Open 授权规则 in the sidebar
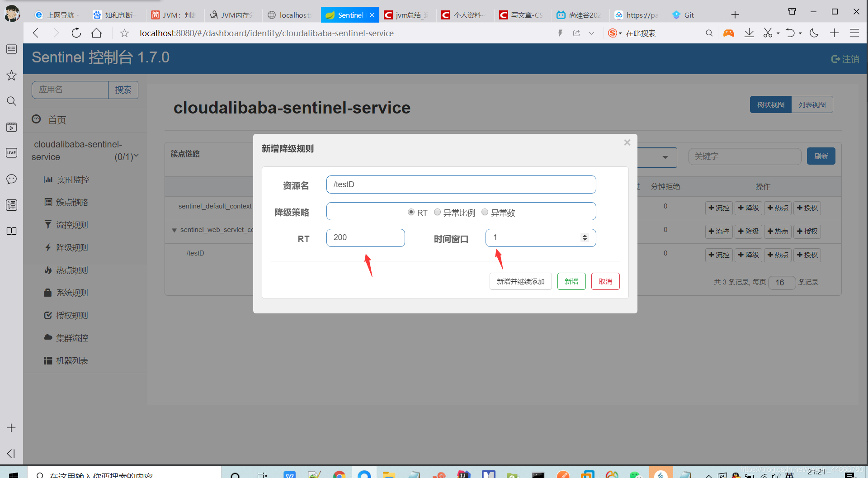This screenshot has width=868, height=478. (x=66, y=315)
